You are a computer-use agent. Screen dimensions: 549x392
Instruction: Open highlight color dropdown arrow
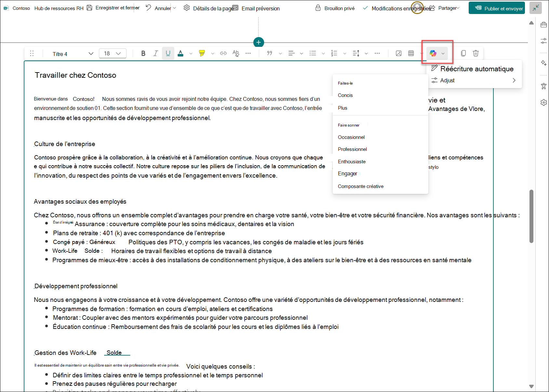click(x=213, y=53)
